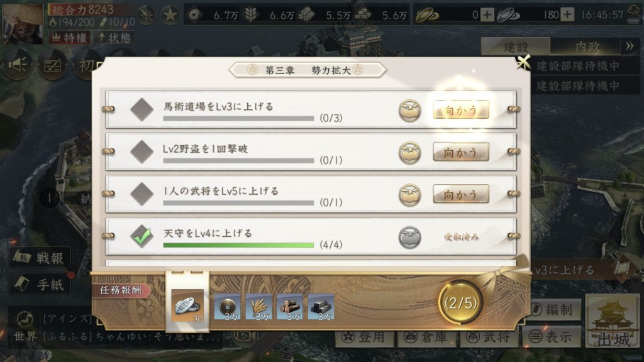This screenshot has width=644, height=362.
Task: Switch to the 内政 tab
Action: pos(587,47)
